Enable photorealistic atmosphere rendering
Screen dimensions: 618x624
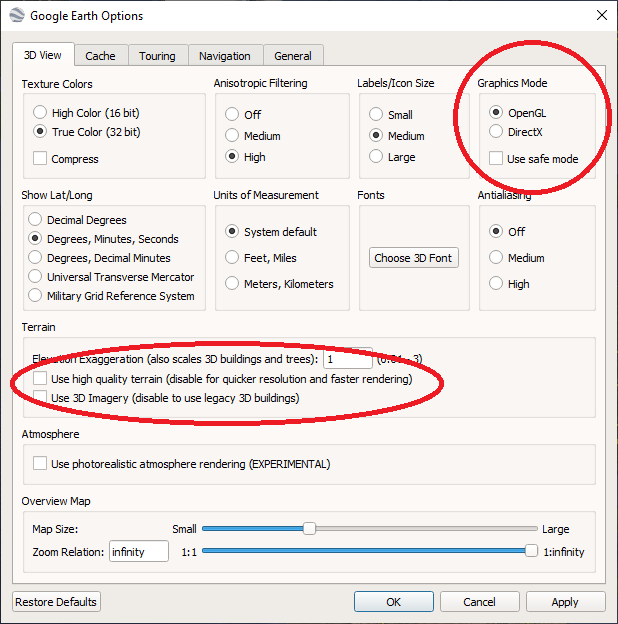[40, 464]
